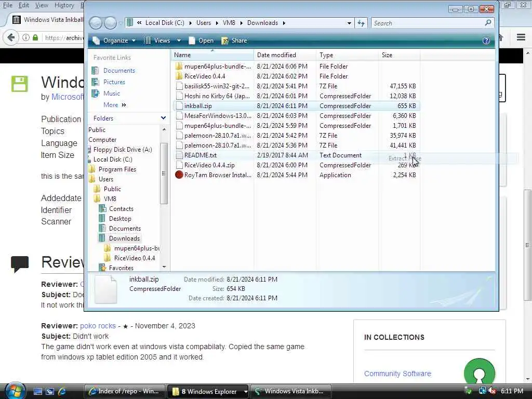
Task: Click Show Desktop quick launch icon
Action: pos(38,392)
